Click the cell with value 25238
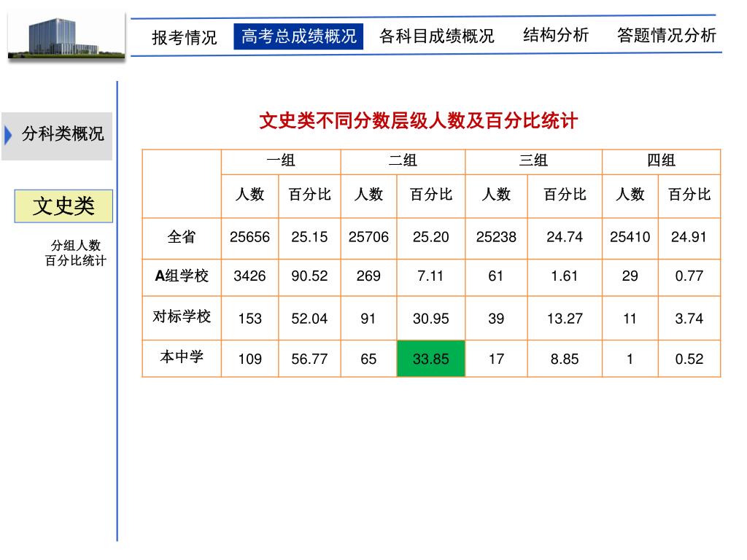 [x=496, y=238]
